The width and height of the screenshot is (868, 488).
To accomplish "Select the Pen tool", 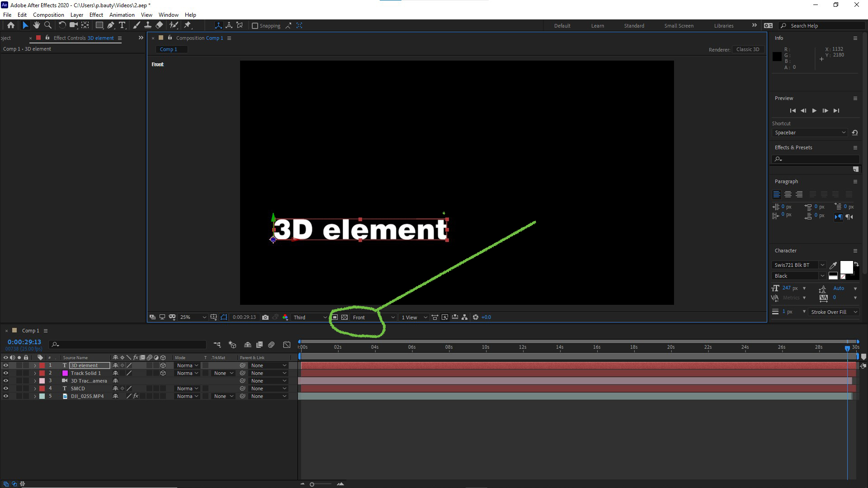I will pos(111,25).
